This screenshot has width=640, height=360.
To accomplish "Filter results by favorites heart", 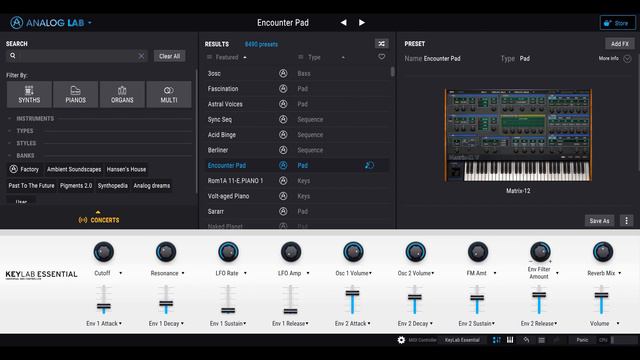I will coord(382,57).
